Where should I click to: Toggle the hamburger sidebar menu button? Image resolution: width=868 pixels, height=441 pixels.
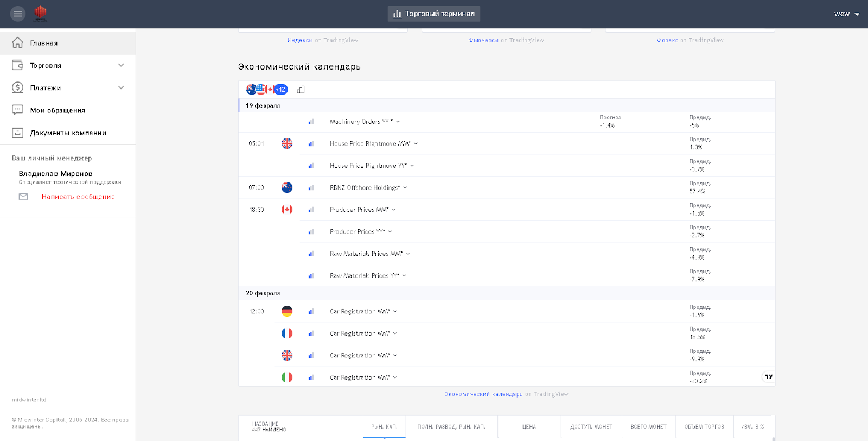pos(18,14)
